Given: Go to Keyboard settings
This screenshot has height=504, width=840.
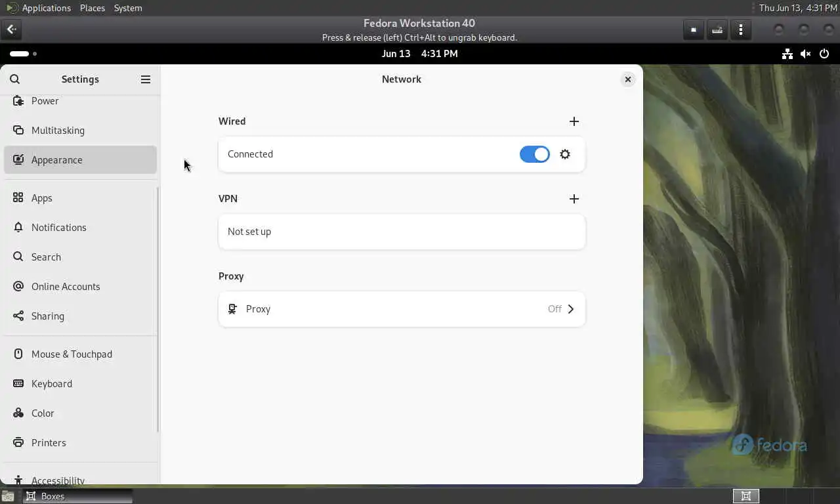Looking at the screenshot, I should point(81,384).
